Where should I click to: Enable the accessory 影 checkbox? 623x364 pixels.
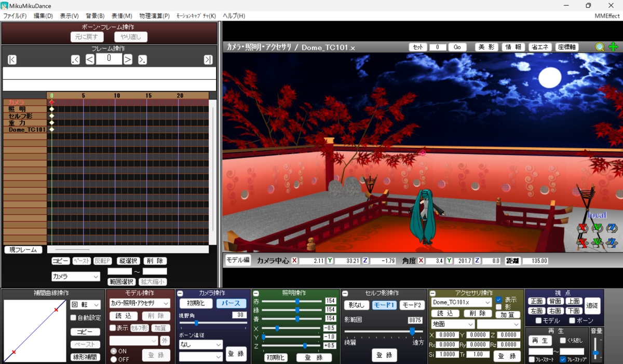click(498, 307)
